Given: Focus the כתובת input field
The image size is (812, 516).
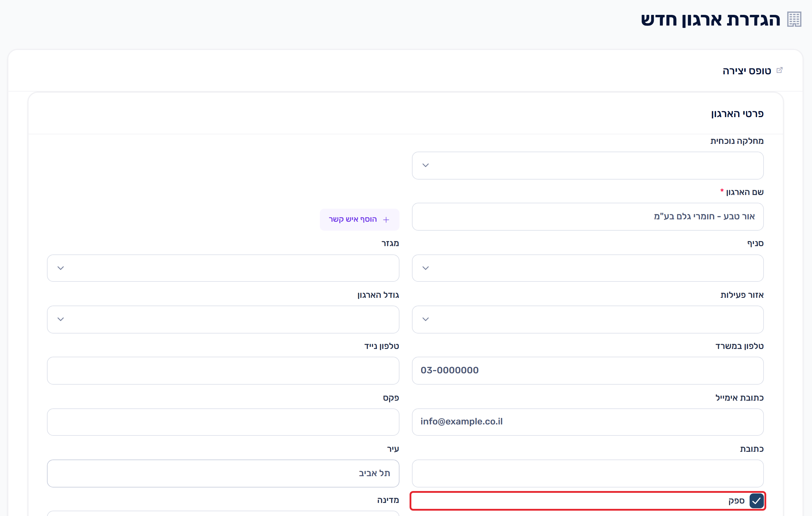Looking at the screenshot, I should [x=588, y=473].
